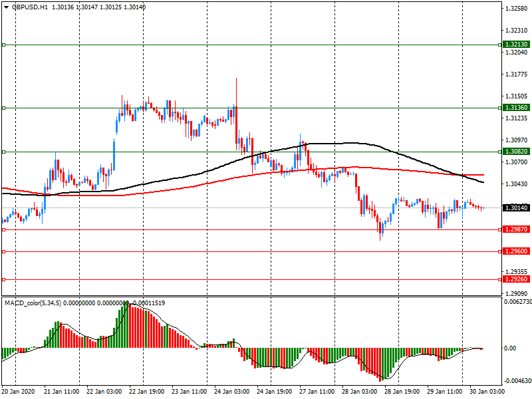Click left handle of red 1.29260 line

(3, 279)
